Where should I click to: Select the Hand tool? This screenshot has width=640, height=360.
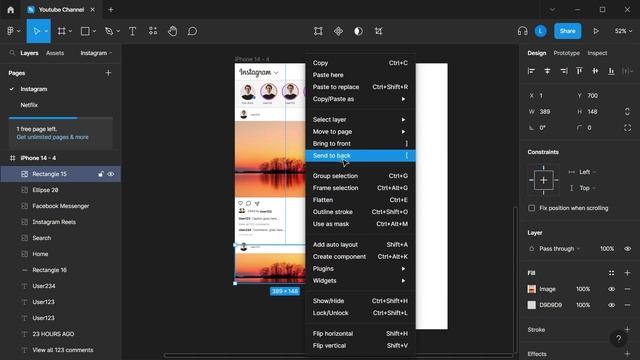click(x=173, y=31)
